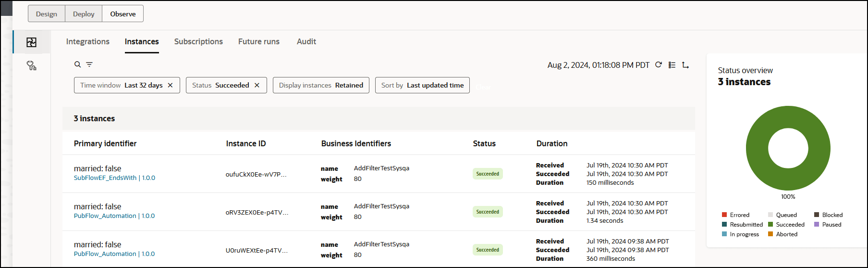
Task: Switch to the Audit tab
Action: pyautogui.click(x=306, y=42)
